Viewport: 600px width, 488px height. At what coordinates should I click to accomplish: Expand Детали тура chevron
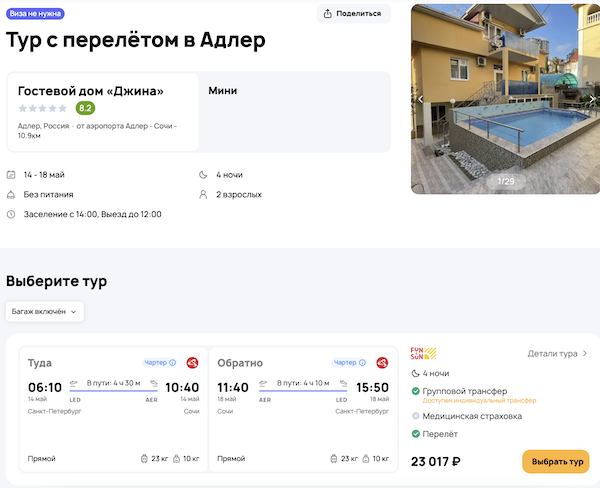(585, 353)
